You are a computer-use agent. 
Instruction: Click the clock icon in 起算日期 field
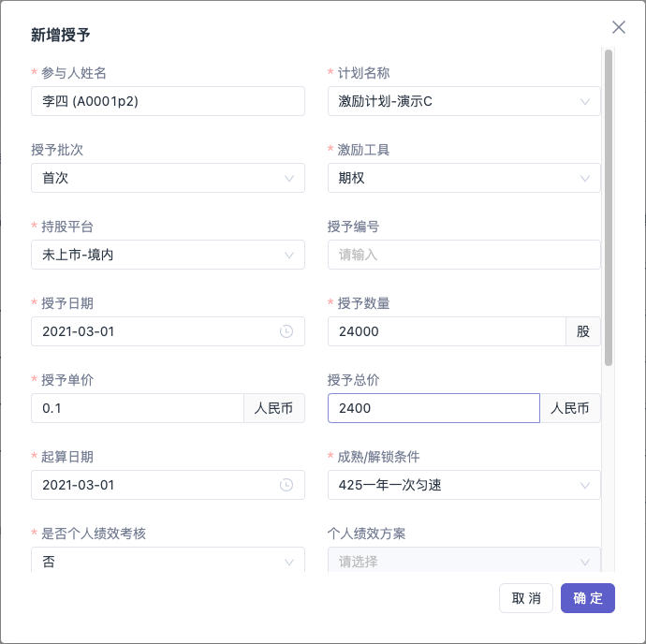[286, 485]
